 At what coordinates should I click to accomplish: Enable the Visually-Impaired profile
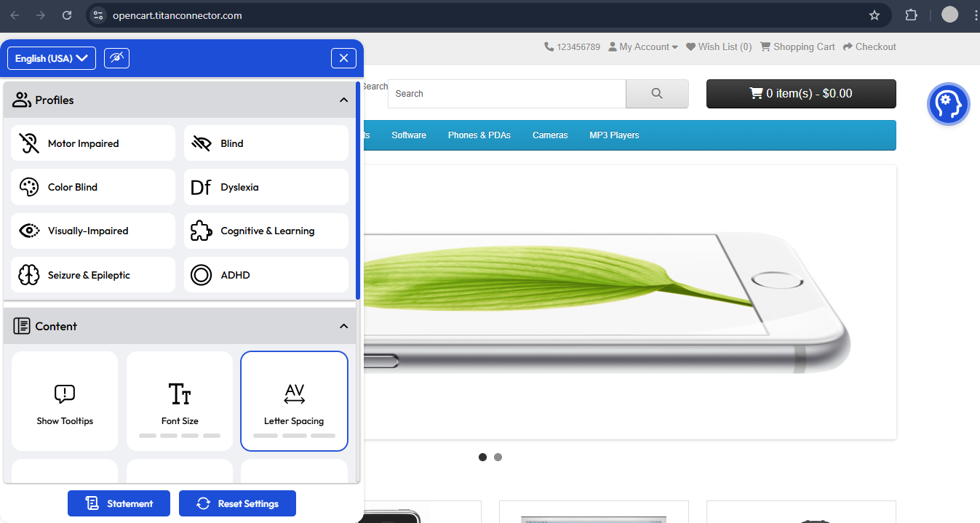92,231
